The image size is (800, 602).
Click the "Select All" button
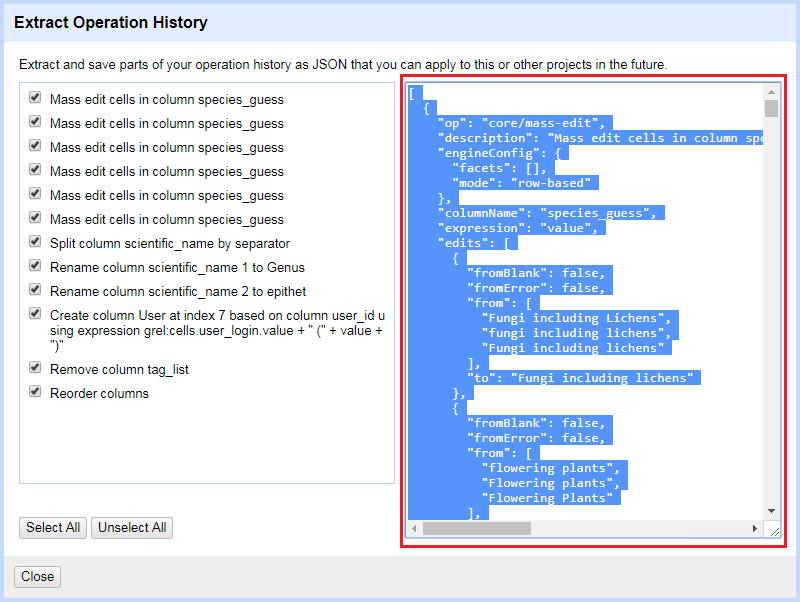point(52,528)
